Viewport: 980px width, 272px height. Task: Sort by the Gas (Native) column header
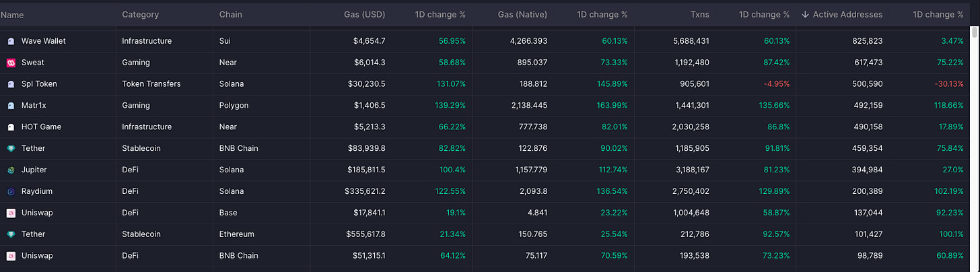click(522, 15)
